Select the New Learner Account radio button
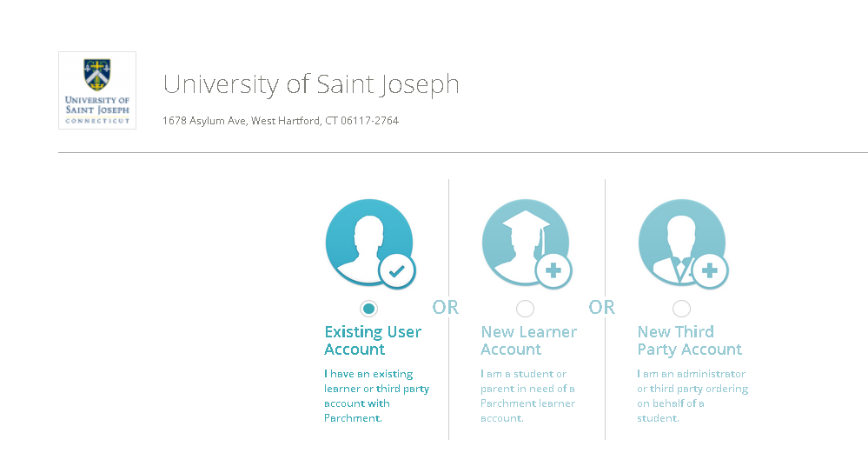This screenshot has width=868, height=473. coord(525,309)
